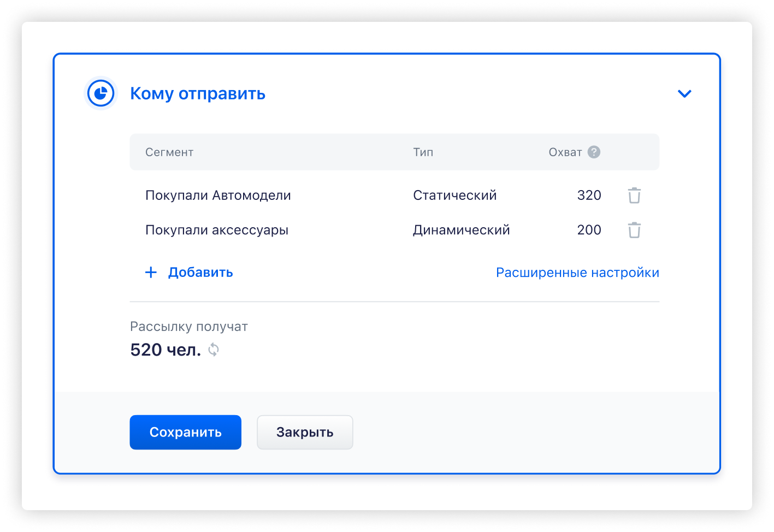Select the Покупали аксессуары segment name
774x532 pixels.
217,230
